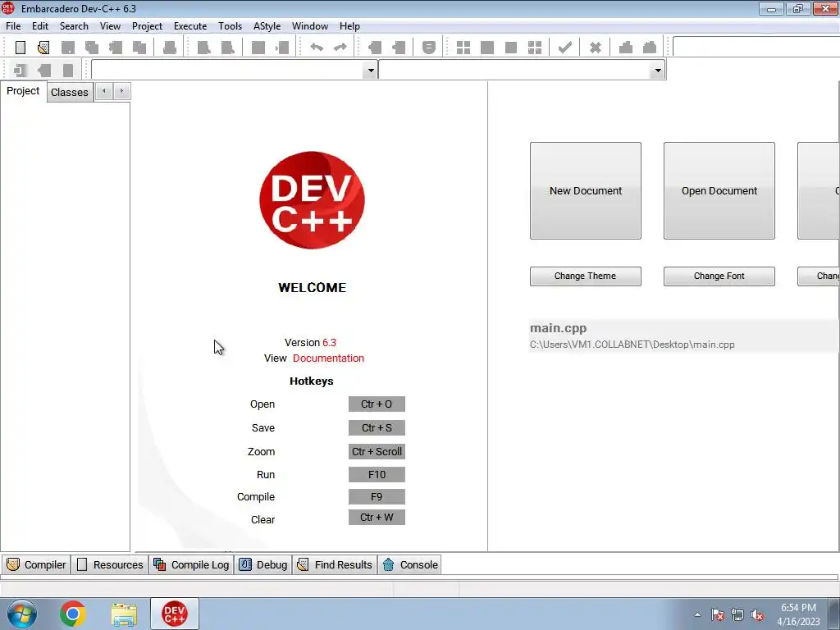
Task: Click the taskbar clock showing 6:54 PM
Action: point(798,608)
